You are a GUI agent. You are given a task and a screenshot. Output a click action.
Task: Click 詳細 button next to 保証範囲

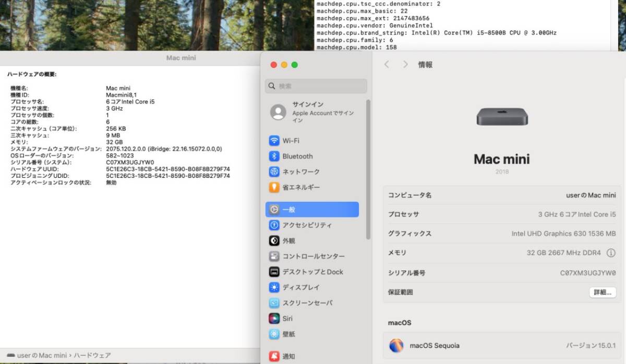602,292
